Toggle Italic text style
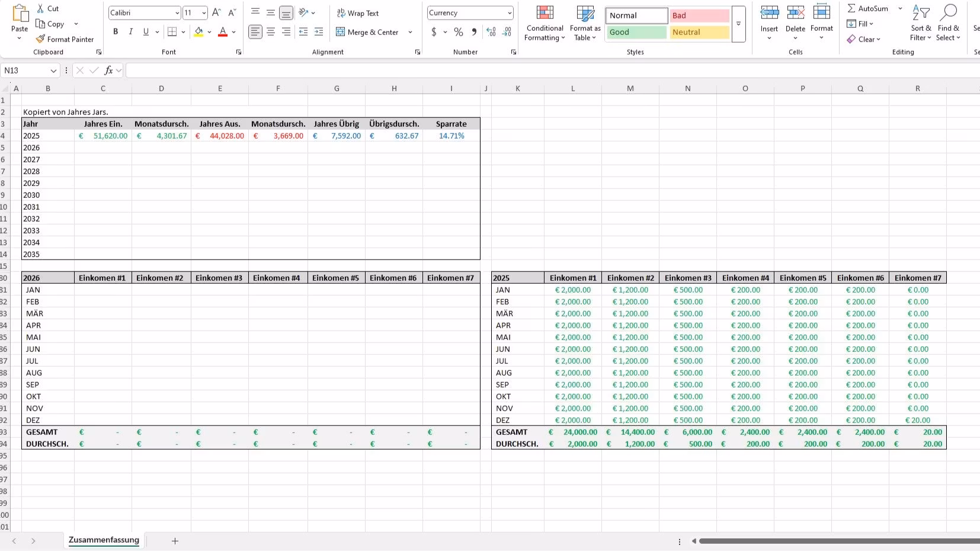Screen dimensions: 980x551 pyautogui.click(x=130, y=32)
